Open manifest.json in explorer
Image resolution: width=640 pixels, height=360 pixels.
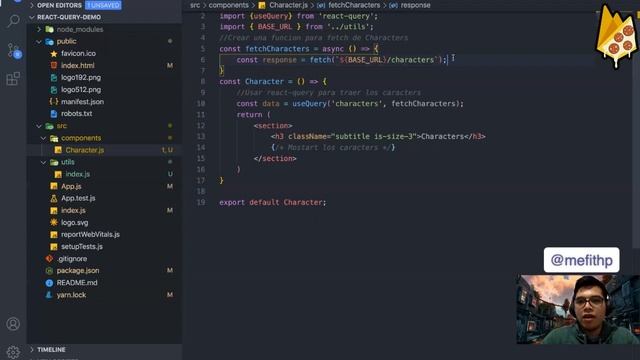click(x=82, y=102)
